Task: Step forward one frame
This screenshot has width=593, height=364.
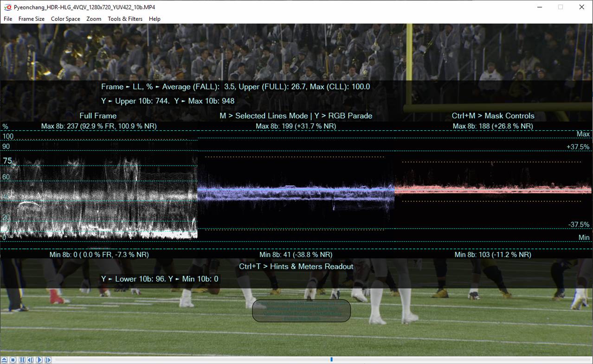Action: point(48,360)
